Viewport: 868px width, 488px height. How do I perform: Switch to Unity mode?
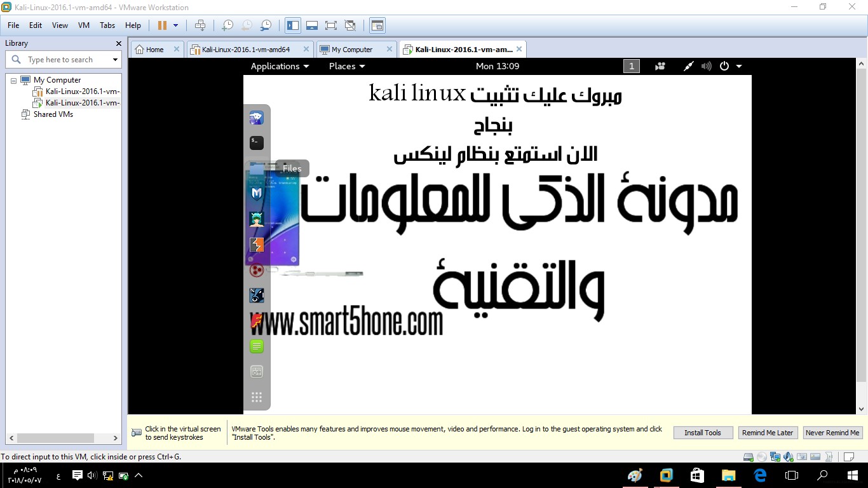click(x=350, y=25)
